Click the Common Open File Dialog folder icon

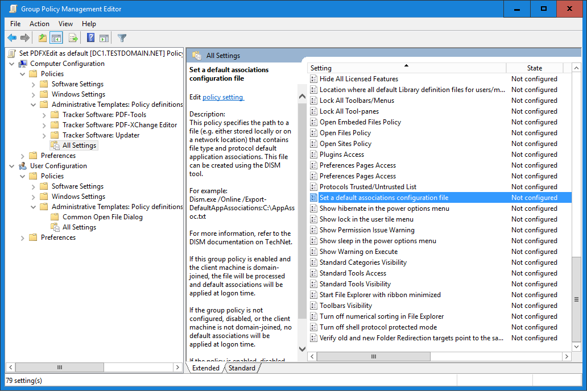(55, 216)
